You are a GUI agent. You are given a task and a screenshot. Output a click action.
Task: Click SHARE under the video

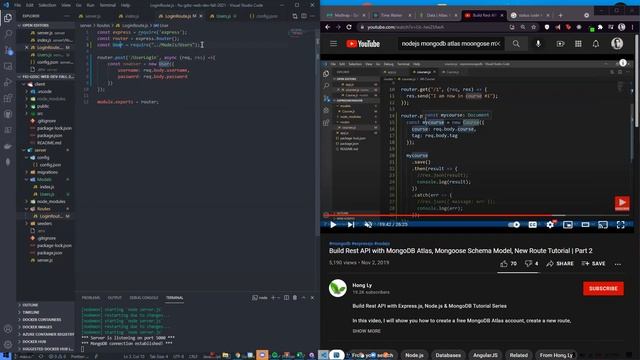560,264
